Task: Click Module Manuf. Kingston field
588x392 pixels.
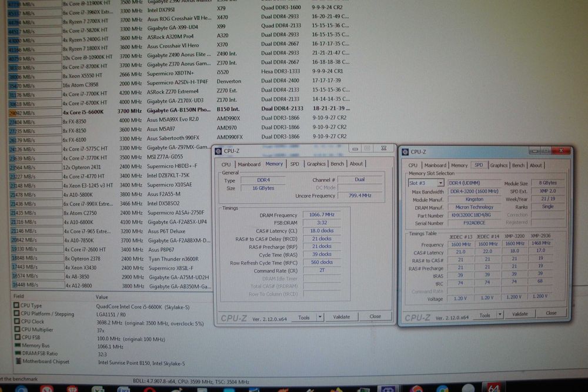Action: coord(474,199)
